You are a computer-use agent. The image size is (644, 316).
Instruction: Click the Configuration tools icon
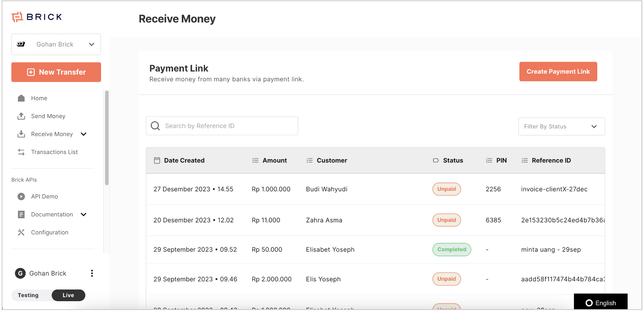pos(21,232)
